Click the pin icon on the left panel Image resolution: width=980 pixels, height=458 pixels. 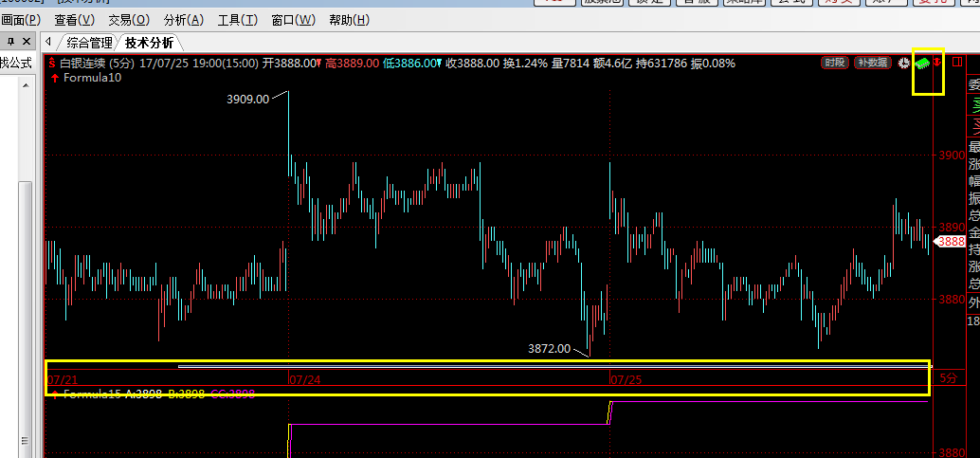(x=10, y=42)
